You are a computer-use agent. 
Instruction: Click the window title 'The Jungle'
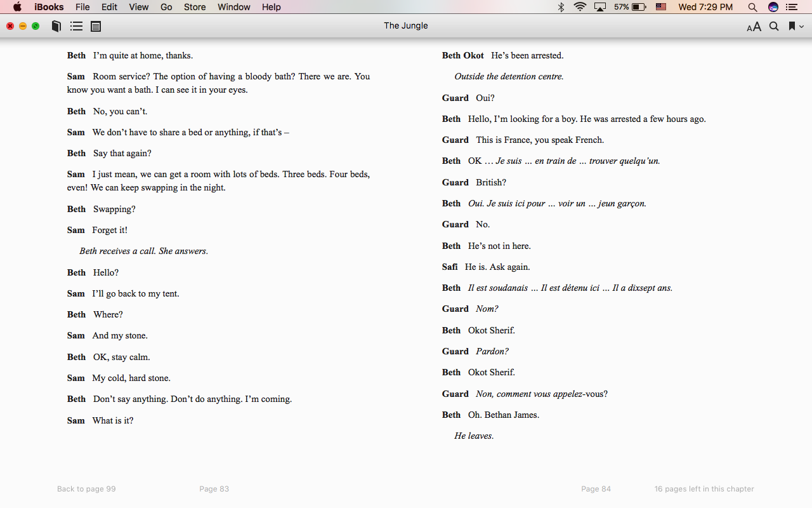(x=406, y=26)
